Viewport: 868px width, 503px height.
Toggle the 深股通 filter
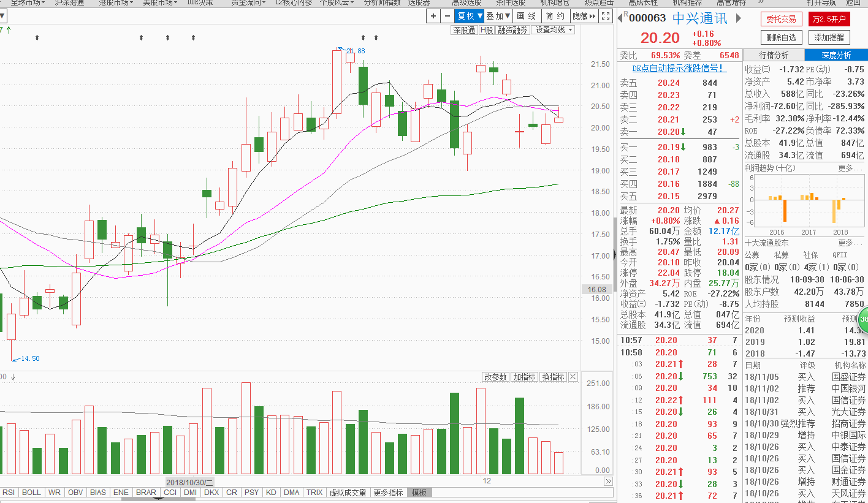(464, 30)
